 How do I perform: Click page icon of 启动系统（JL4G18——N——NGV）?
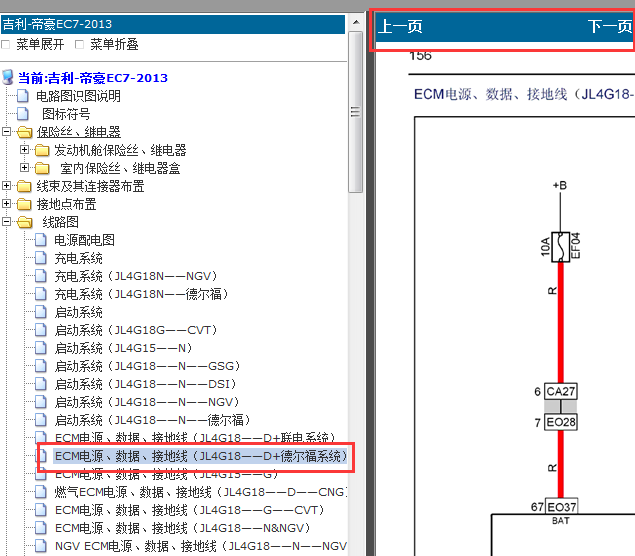[x=40, y=402]
